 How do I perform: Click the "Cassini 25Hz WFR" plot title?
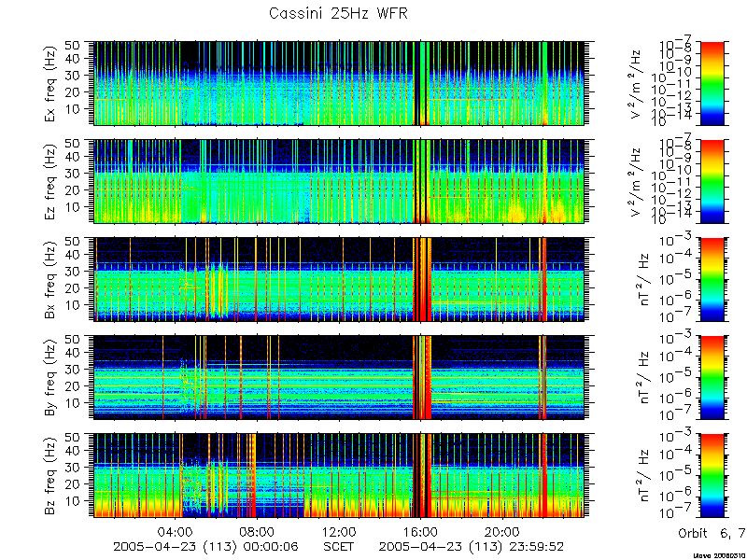(338, 13)
